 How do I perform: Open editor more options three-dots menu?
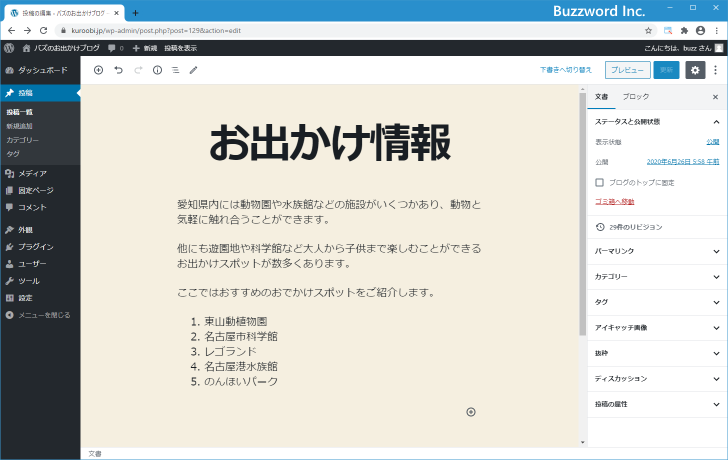click(715, 70)
